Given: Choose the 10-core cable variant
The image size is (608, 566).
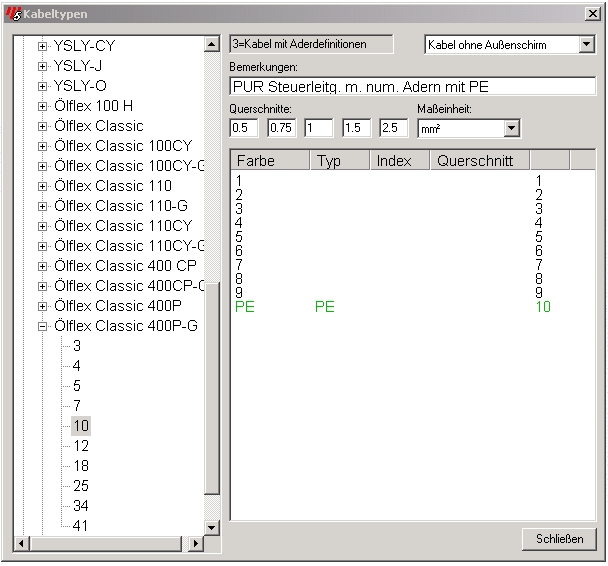Looking at the screenshot, I should coord(81,426).
